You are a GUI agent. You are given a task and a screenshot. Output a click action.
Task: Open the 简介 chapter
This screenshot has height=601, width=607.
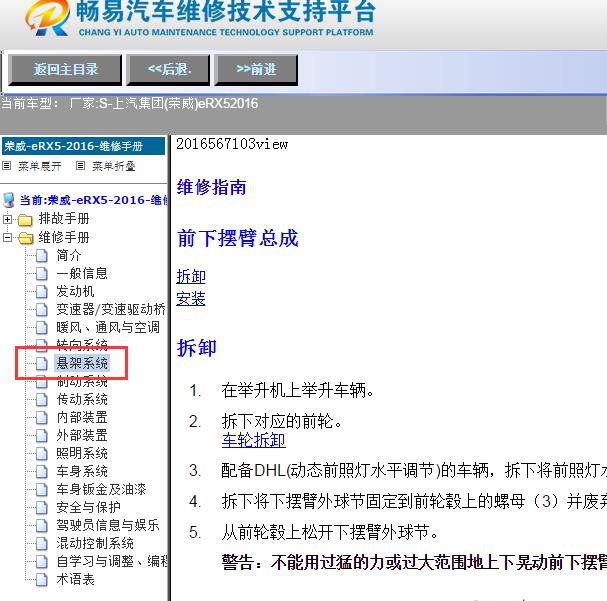click(x=69, y=255)
